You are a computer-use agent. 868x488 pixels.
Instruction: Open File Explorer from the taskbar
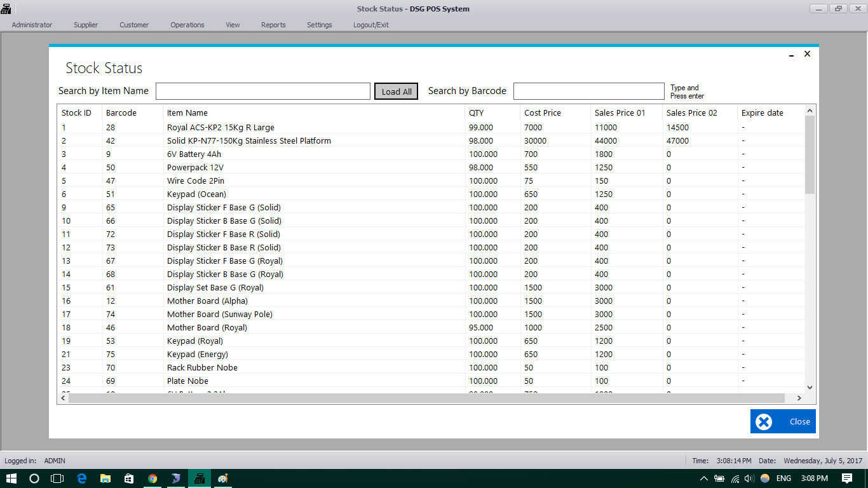[105, 478]
